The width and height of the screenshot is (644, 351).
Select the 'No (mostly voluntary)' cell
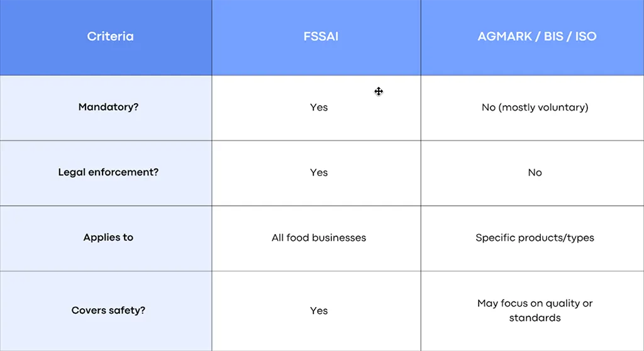pyautogui.click(x=535, y=108)
